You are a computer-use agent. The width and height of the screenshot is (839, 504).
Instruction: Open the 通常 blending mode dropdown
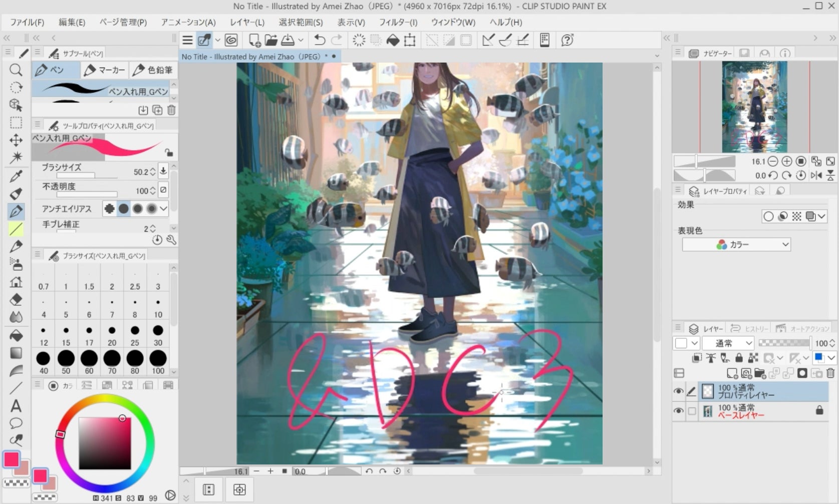(x=728, y=343)
